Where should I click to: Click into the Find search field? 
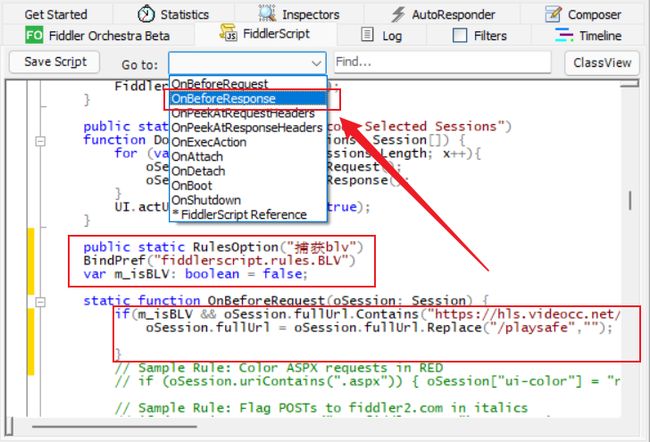coord(442,62)
